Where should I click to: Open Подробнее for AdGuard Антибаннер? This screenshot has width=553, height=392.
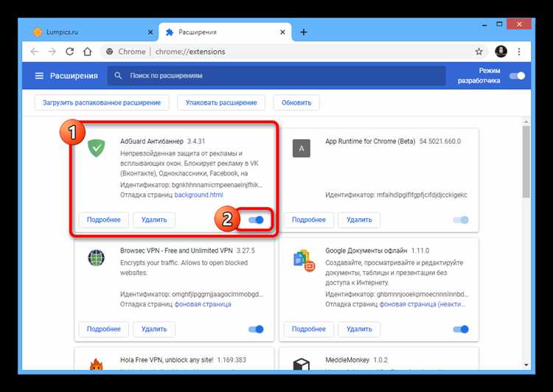[104, 220]
